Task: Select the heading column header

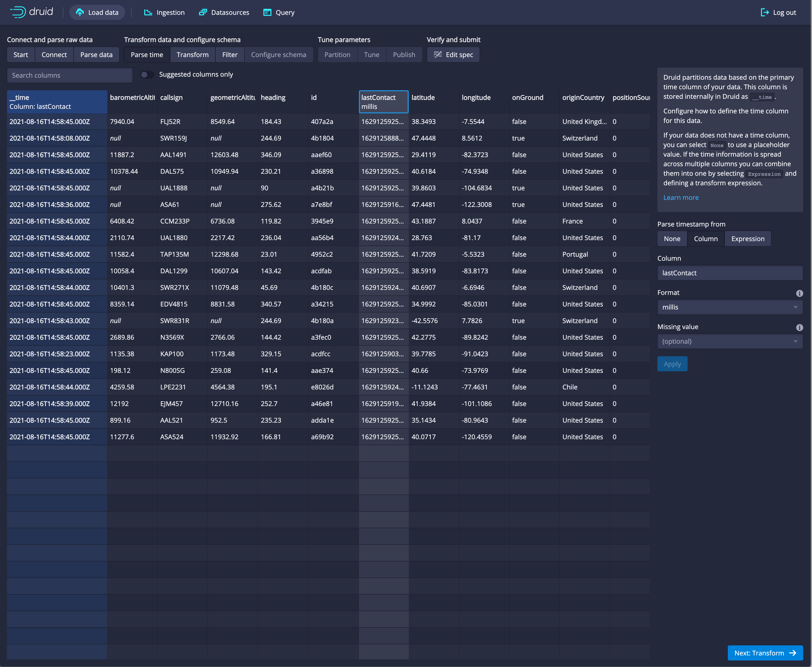Action: pos(283,102)
